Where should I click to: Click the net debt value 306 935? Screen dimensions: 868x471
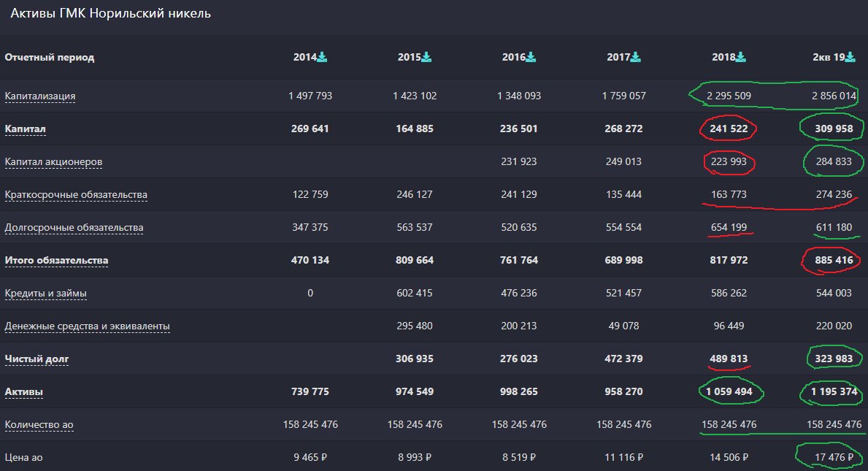(x=415, y=359)
